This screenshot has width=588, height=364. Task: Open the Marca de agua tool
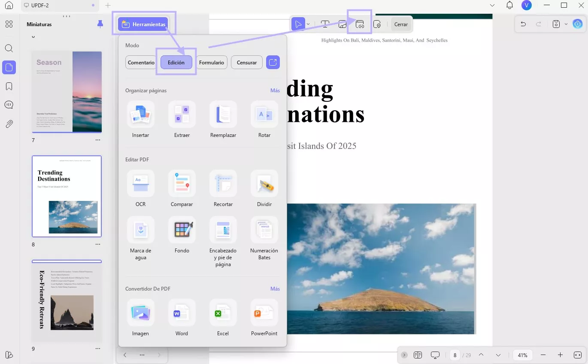[x=141, y=239]
